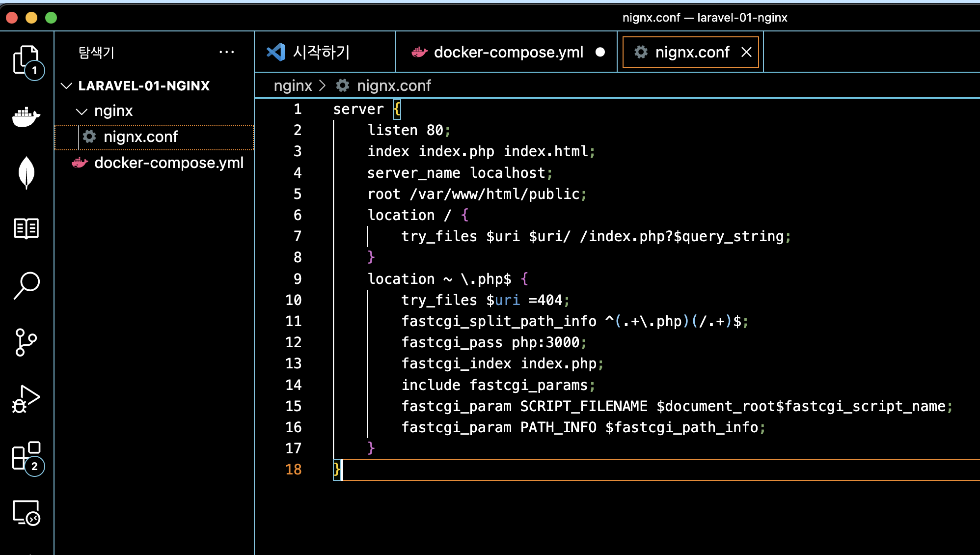This screenshot has width=980, height=555.
Task: Collapse the nginx folder in explorer
Action: click(82, 111)
